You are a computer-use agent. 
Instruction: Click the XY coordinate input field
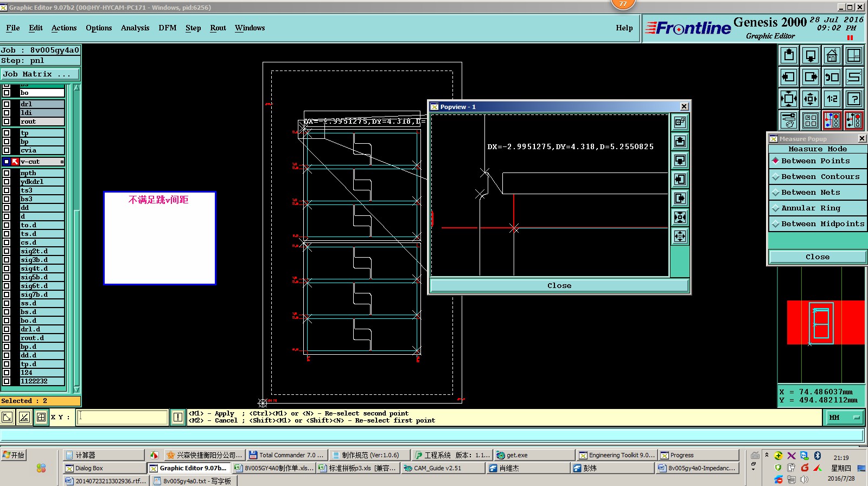pyautogui.click(x=122, y=417)
